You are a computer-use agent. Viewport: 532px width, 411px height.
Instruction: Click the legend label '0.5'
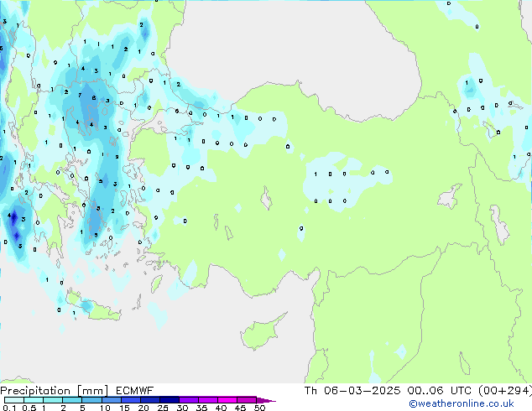[x=29, y=408]
